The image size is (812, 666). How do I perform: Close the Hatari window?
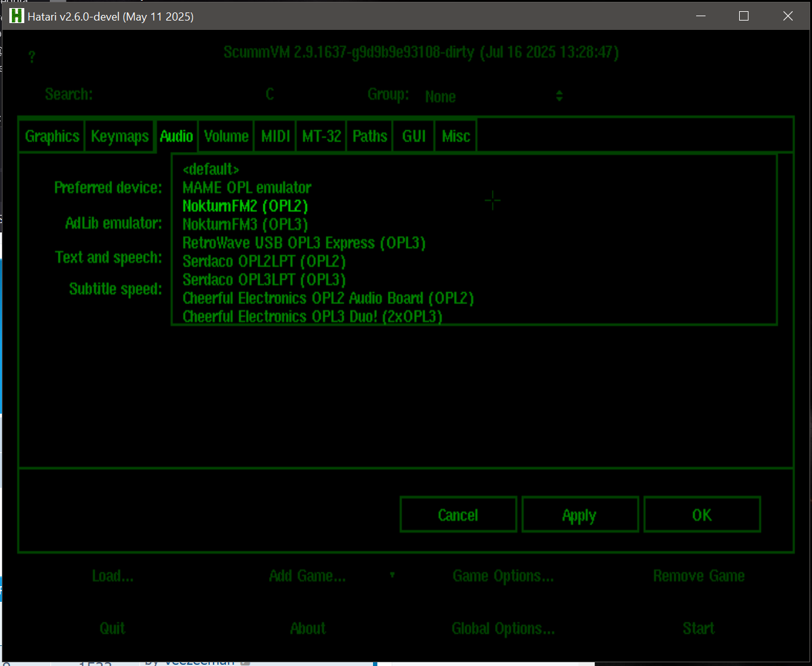click(x=788, y=16)
